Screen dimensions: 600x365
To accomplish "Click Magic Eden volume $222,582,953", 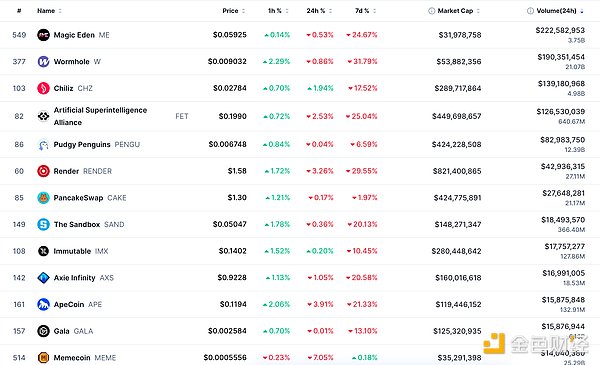I will 560,30.
